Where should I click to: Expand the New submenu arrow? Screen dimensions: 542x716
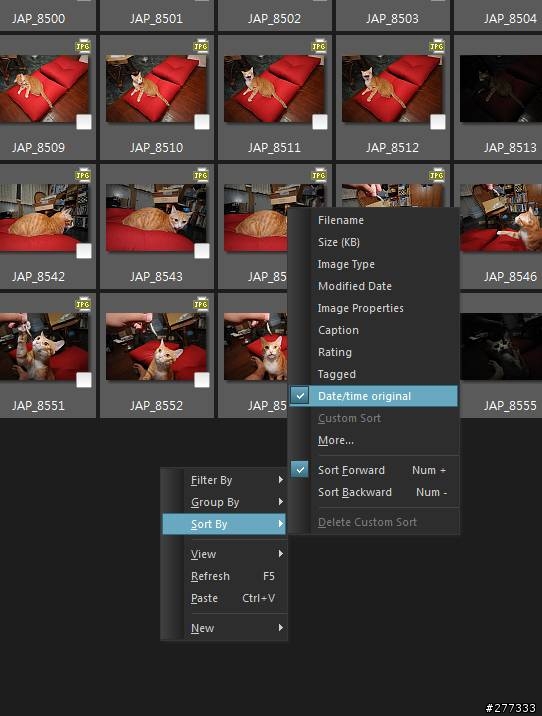point(281,627)
